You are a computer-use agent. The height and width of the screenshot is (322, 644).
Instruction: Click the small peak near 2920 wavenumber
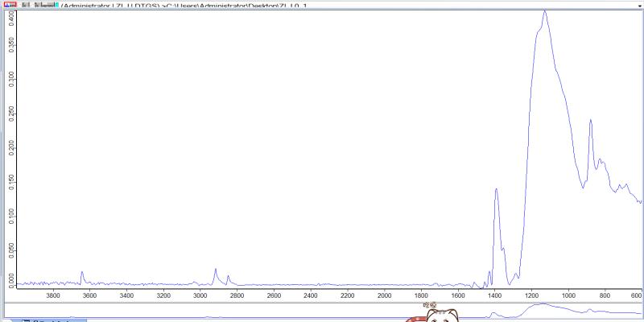click(x=215, y=270)
